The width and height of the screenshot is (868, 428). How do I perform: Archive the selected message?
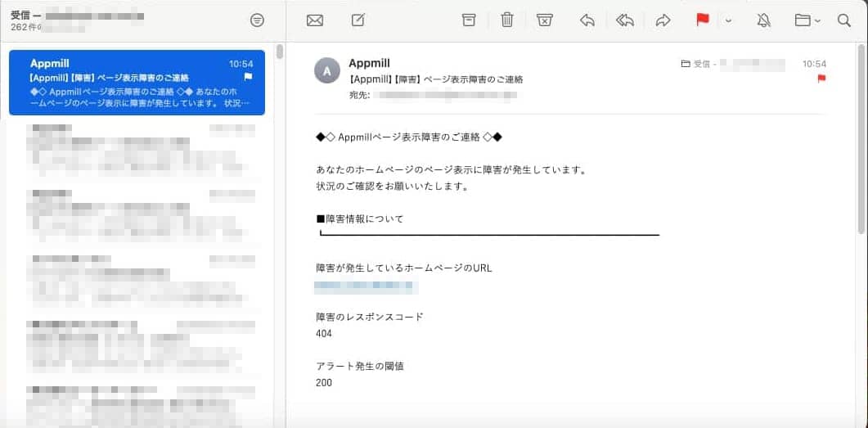coord(469,20)
